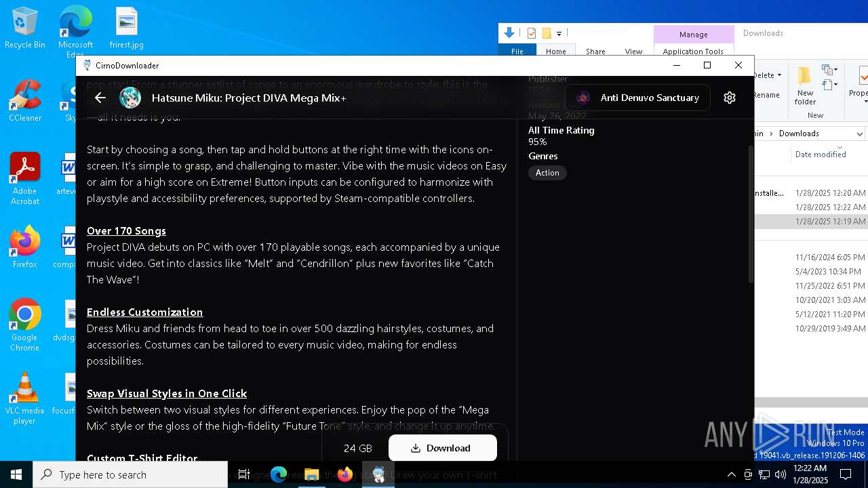Open Properties in the Explorer ribbon
Viewport: 868px width, 488px height.
point(858,83)
